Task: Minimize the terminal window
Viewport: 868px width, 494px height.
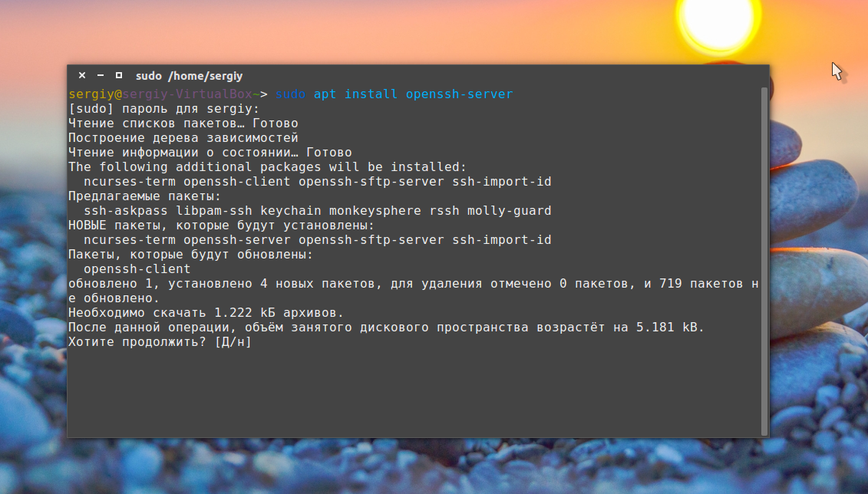Action: click(101, 76)
